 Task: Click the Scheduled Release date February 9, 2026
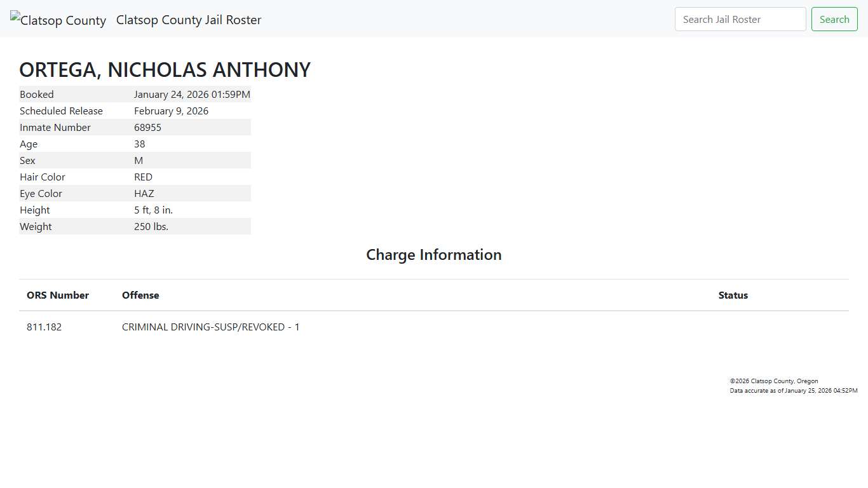click(171, 111)
